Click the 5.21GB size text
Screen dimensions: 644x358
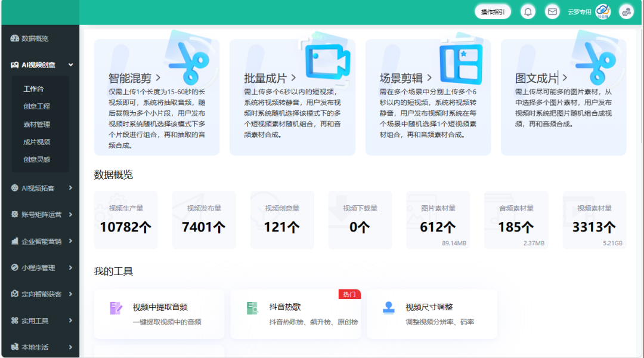612,243
